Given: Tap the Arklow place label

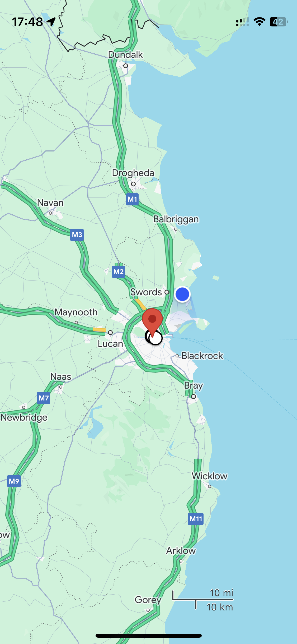Looking at the screenshot, I should coord(181,551).
